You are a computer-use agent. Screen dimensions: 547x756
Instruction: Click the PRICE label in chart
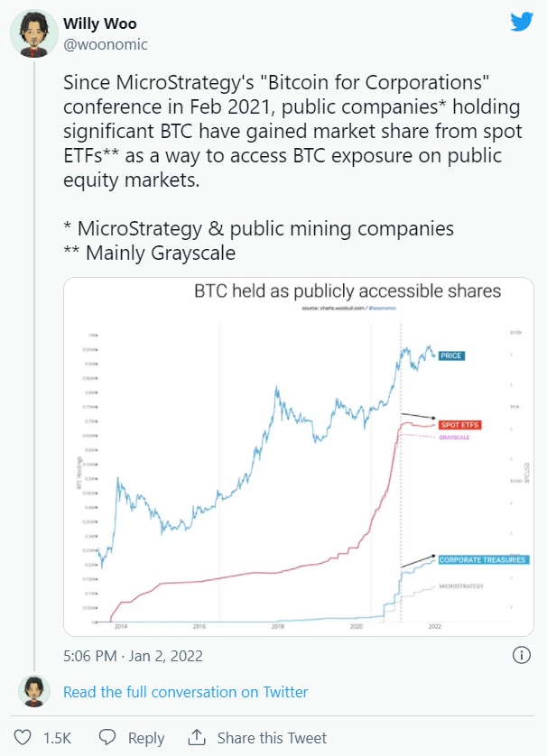click(x=451, y=355)
